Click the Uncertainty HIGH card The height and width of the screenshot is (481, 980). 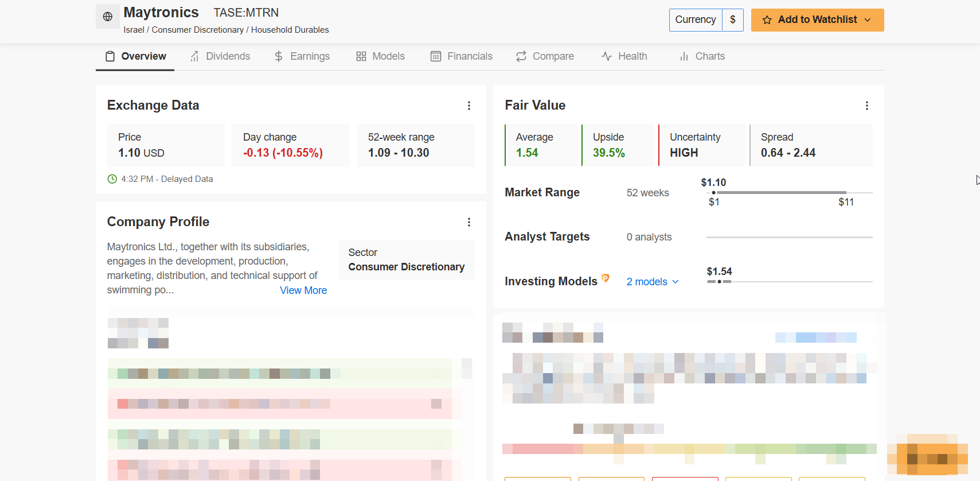click(x=701, y=145)
